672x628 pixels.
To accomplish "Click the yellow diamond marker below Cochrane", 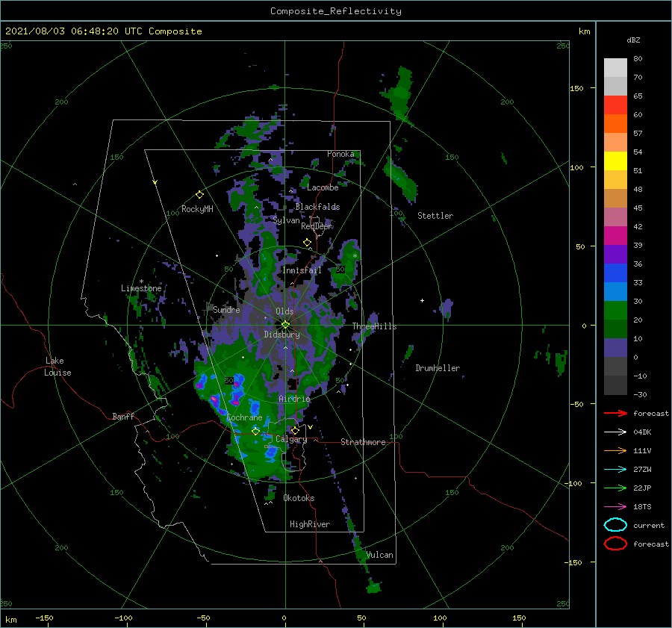I will tap(256, 431).
